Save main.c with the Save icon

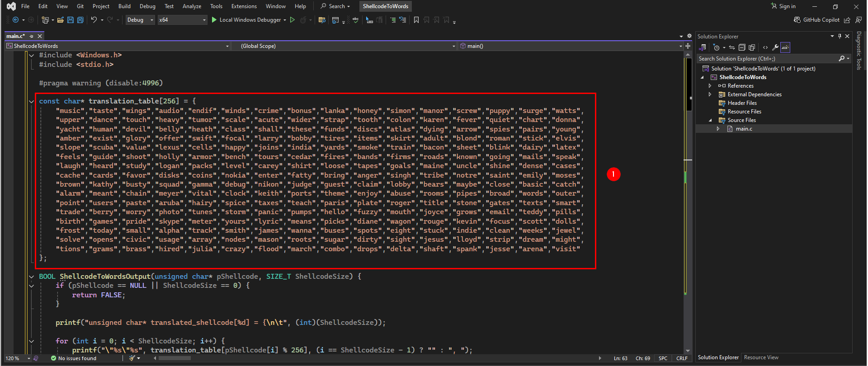click(x=71, y=20)
